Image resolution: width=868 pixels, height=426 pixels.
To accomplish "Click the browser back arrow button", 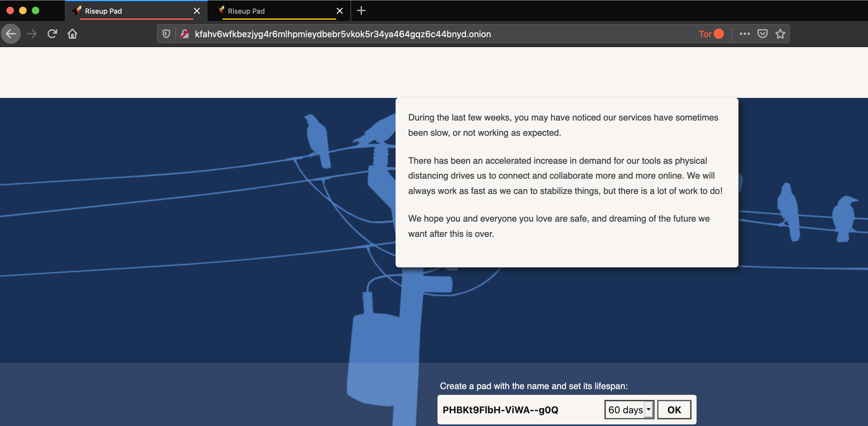I will click(x=11, y=34).
